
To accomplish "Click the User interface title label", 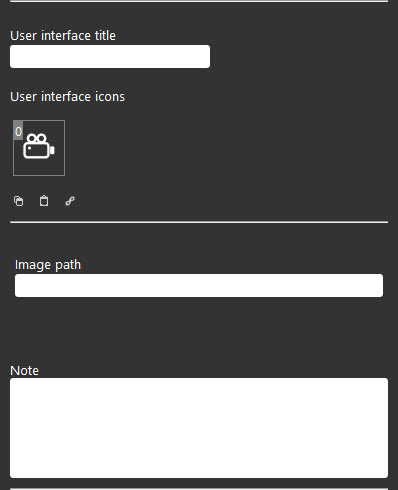I will pyautogui.click(x=63, y=36).
